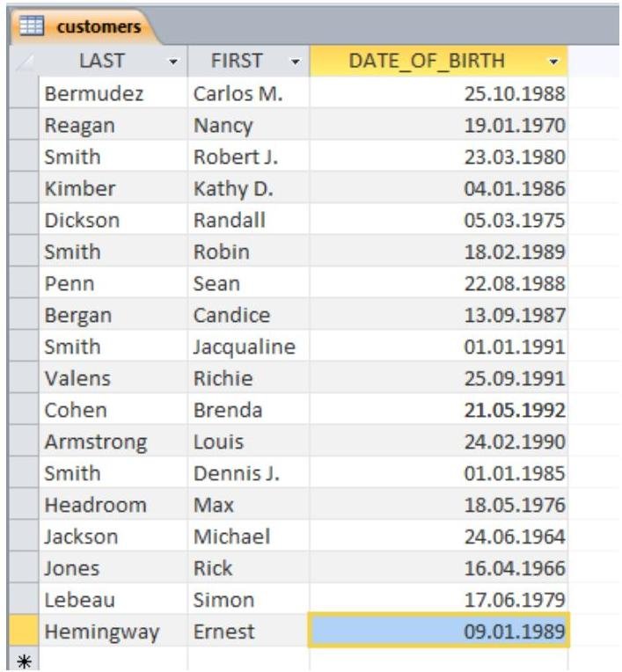Open the FIRST column filter dropdown
The height and width of the screenshot is (672, 622).
tap(296, 62)
